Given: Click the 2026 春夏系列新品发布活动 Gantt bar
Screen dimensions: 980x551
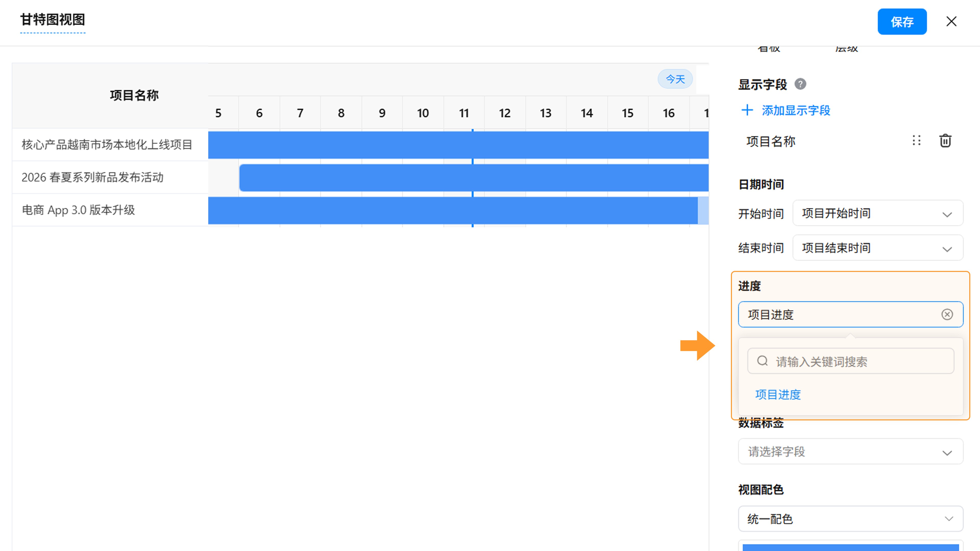Looking at the screenshot, I should click(x=473, y=178).
